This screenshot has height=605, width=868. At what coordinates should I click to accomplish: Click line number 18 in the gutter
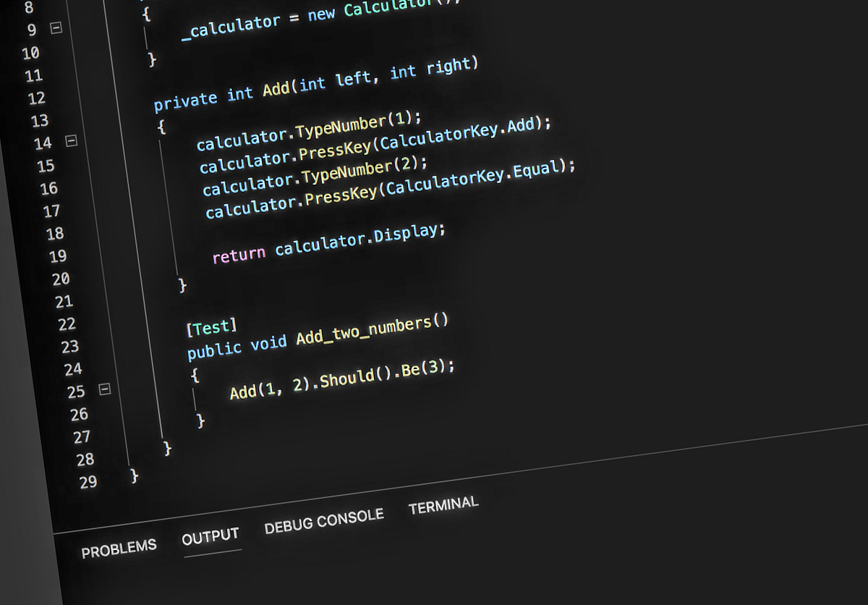coord(55,234)
